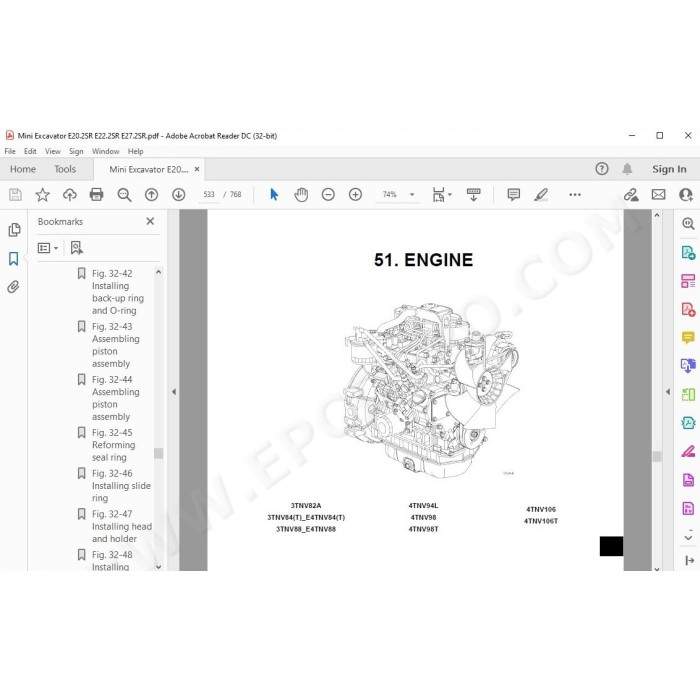
Task: Open the File menu
Action: click(10, 151)
